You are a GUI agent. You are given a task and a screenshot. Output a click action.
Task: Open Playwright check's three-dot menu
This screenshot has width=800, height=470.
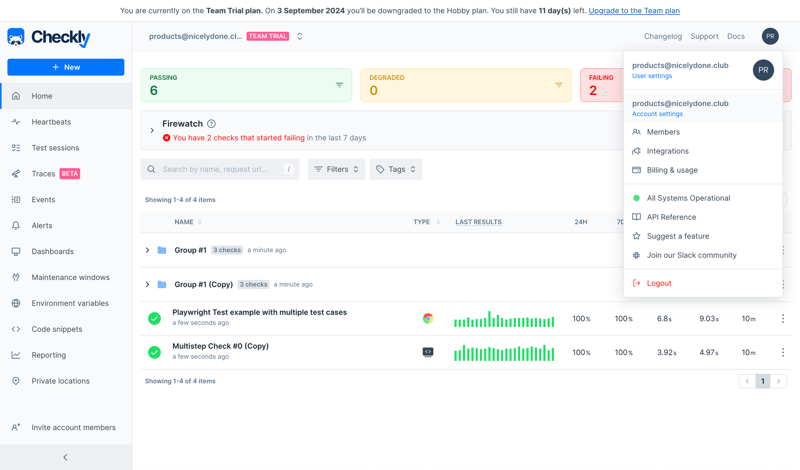783,318
